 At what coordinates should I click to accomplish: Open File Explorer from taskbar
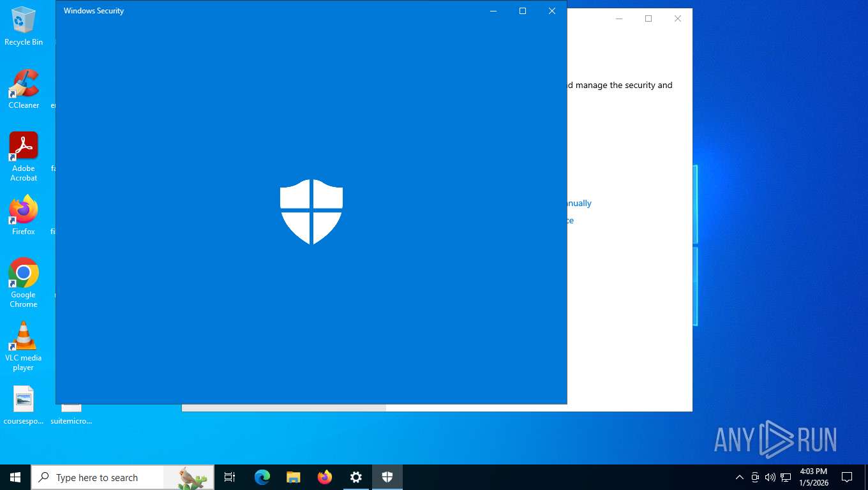[x=294, y=477]
